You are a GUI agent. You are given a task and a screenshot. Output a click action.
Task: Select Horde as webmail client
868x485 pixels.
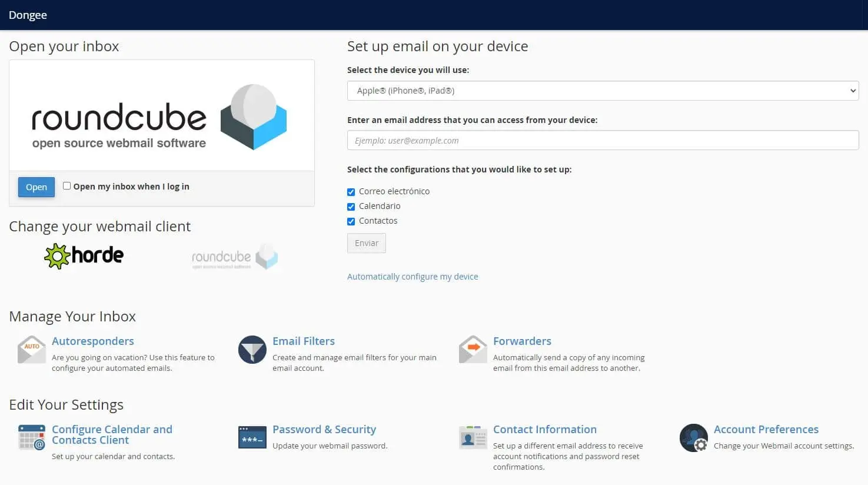84,256
